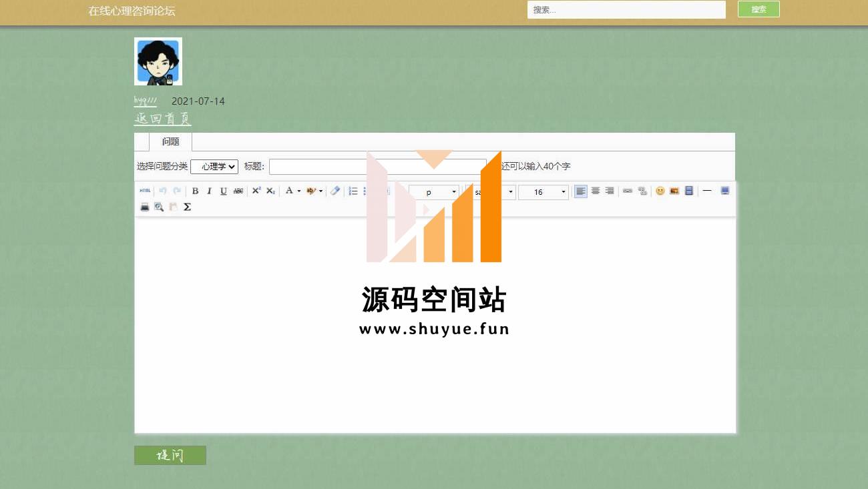Align text right
This screenshot has width=868, height=489.
pyautogui.click(x=610, y=191)
